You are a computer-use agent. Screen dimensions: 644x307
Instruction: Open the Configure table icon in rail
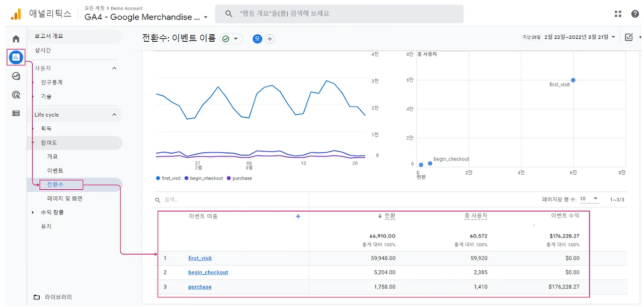(16, 113)
